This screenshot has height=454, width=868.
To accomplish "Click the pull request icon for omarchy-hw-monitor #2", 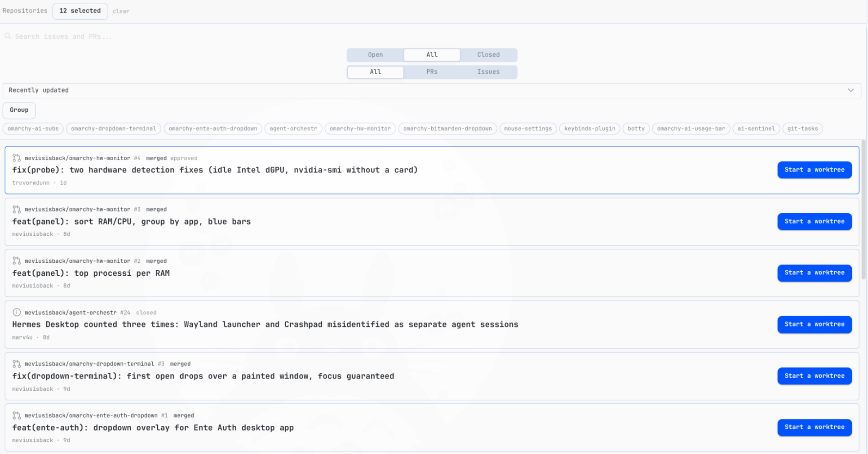I will (17, 261).
